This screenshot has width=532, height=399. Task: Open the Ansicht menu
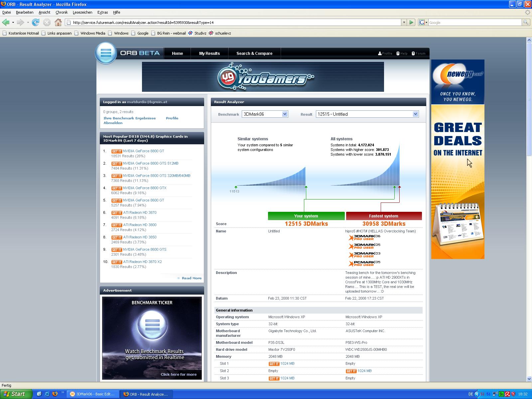tap(44, 12)
